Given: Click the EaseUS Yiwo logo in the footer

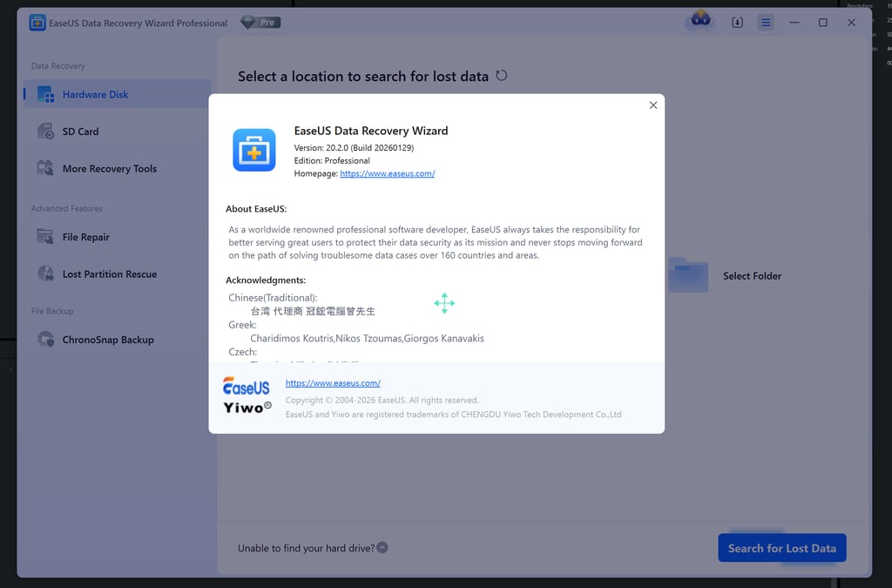Looking at the screenshot, I should click(247, 395).
